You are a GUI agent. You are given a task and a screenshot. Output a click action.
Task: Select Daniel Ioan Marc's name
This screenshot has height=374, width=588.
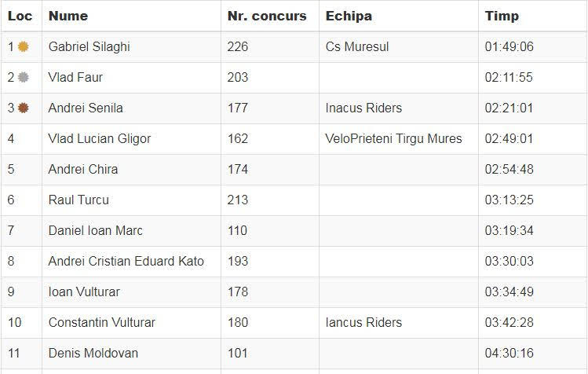click(x=95, y=230)
